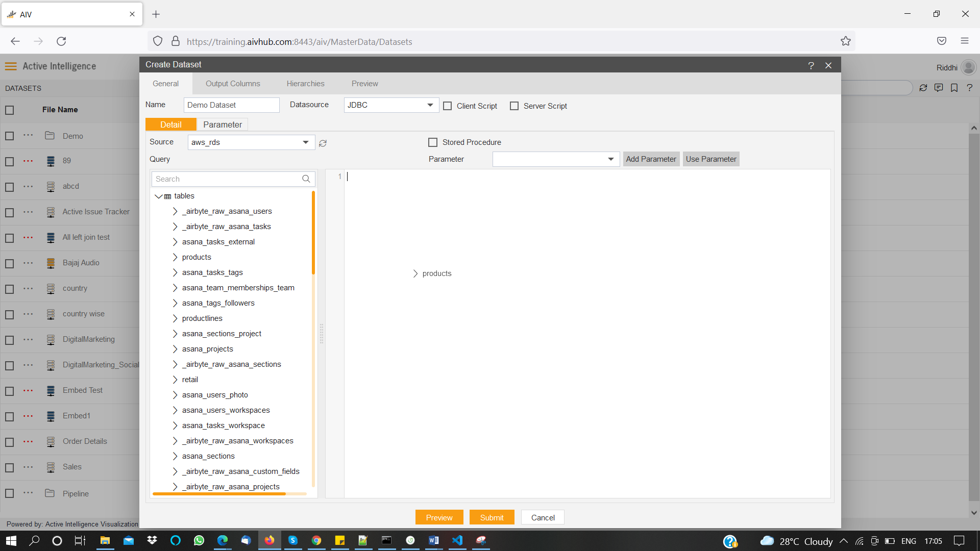Check the box for the country dataset

9,289
